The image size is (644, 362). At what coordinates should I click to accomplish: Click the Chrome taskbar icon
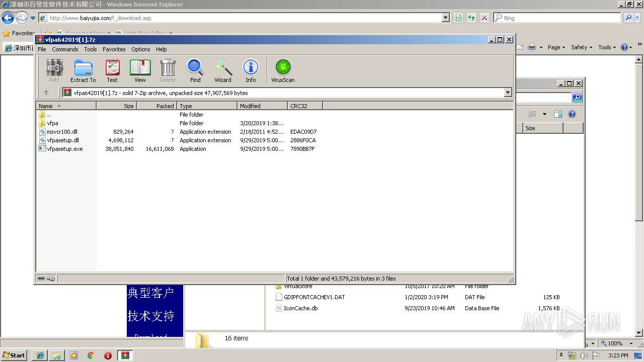[91, 355]
